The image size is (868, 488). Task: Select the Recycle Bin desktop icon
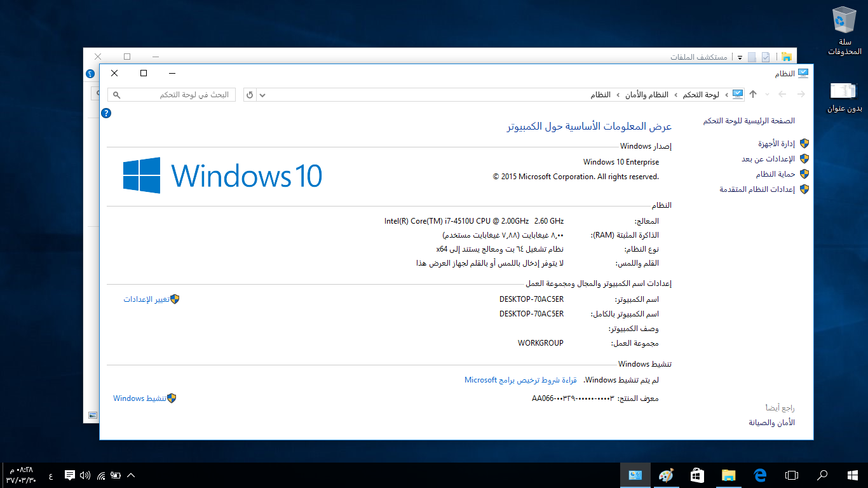[845, 30]
